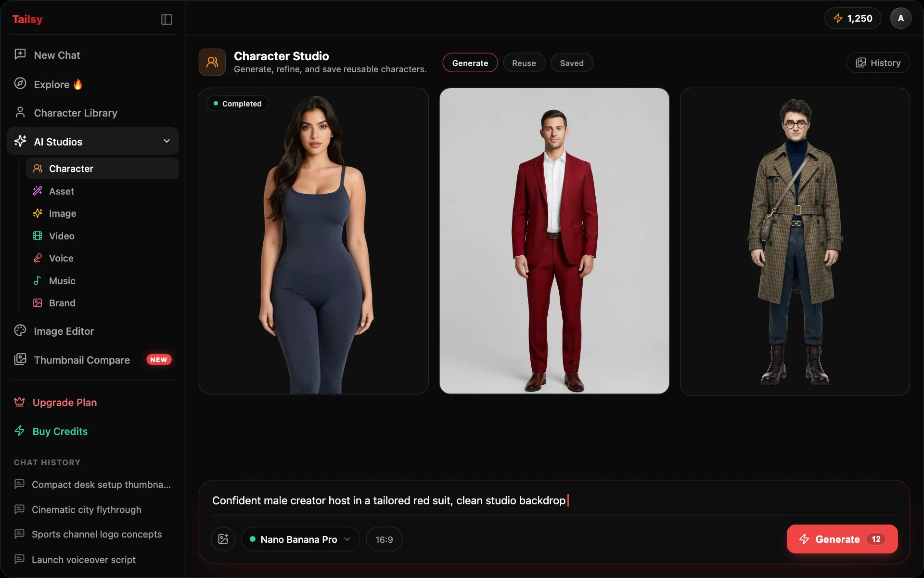924x578 pixels.
Task: Click the add reference image icon
Action: tap(223, 539)
